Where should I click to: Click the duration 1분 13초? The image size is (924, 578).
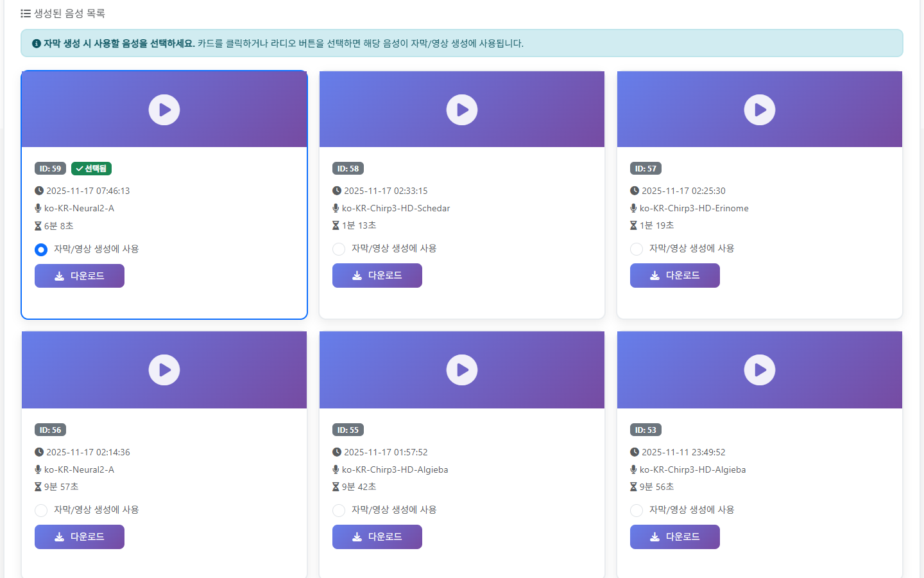(x=359, y=225)
